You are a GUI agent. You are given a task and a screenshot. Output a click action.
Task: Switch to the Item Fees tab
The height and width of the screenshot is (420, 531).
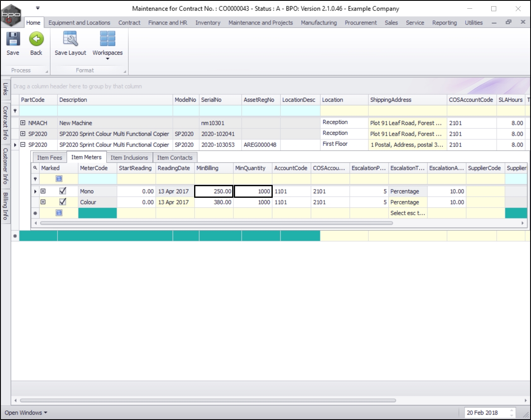point(49,158)
